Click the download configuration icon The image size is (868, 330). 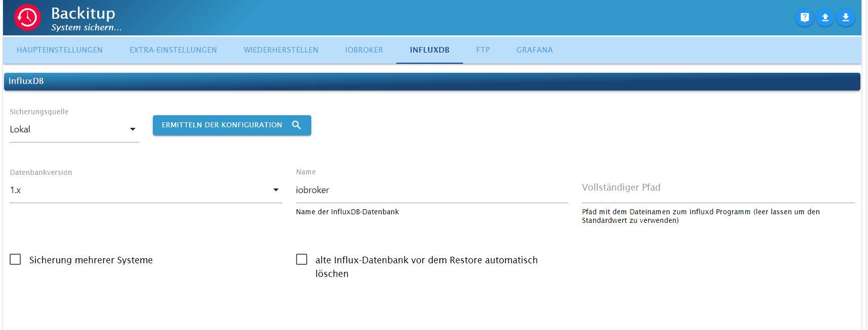coord(846,18)
